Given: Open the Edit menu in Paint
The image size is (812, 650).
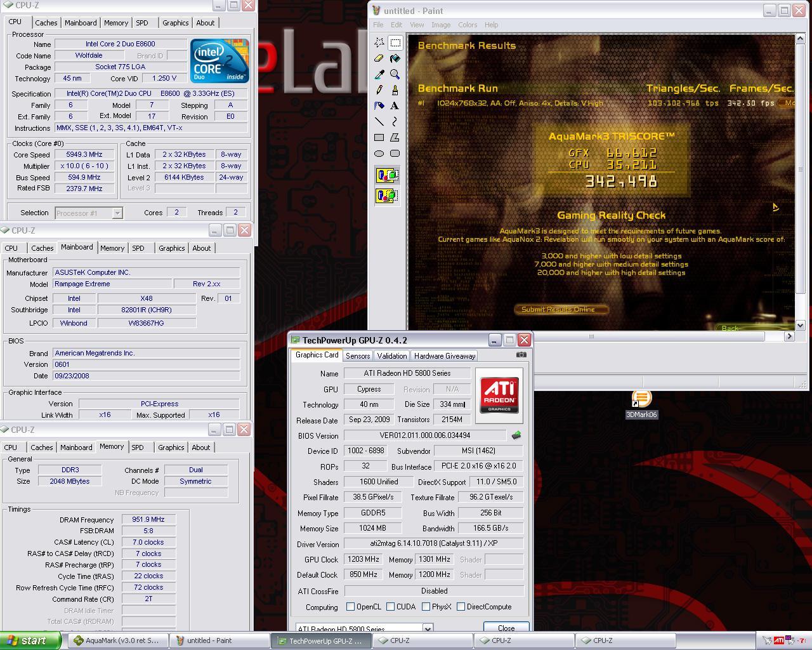Looking at the screenshot, I should click(x=396, y=25).
